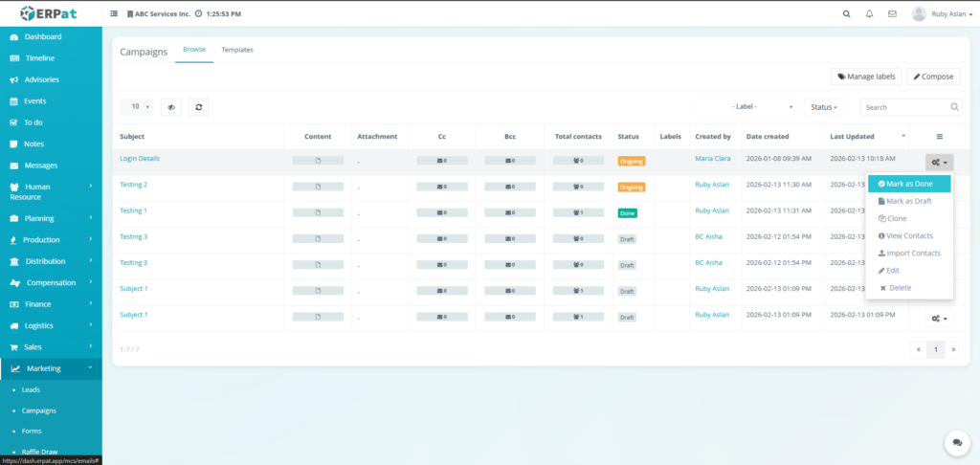Open the mail envelope icon in header

pyautogui.click(x=892, y=14)
